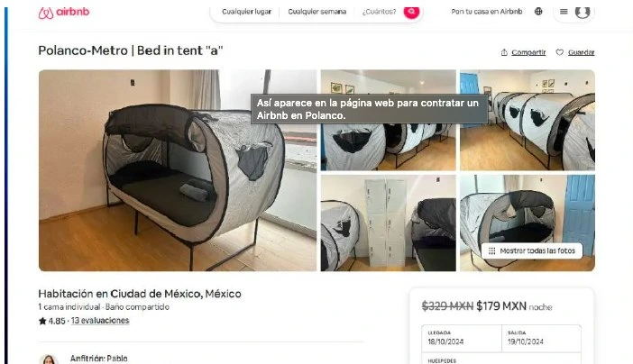This screenshot has width=633, height=364.
Task: Select 'Cualquier lugar' search field
Action: pos(247,12)
